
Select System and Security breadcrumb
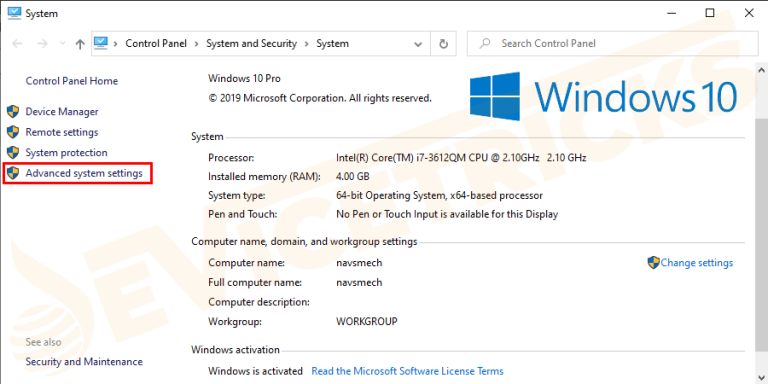(x=251, y=44)
